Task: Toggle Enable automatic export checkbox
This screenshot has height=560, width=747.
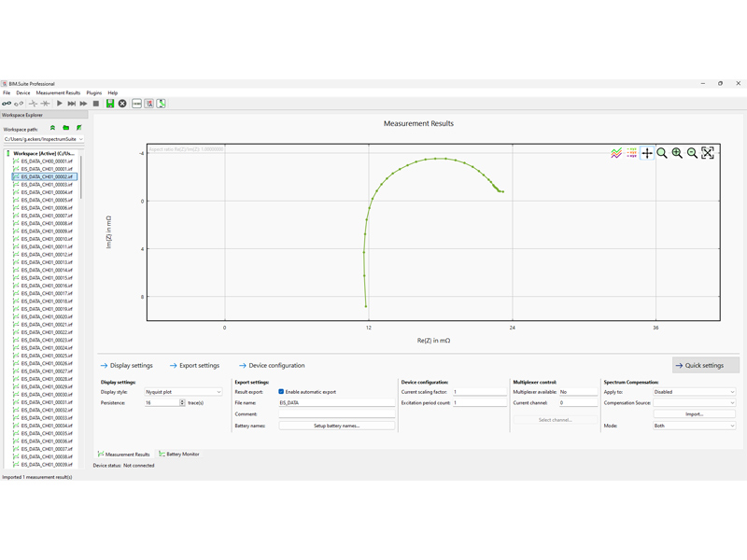Action: click(281, 392)
